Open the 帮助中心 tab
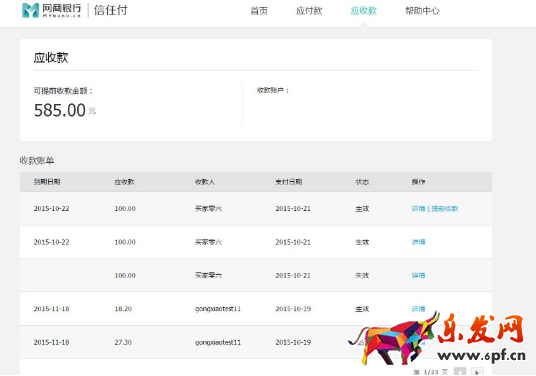The height and width of the screenshot is (376, 536). pos(422,11)
